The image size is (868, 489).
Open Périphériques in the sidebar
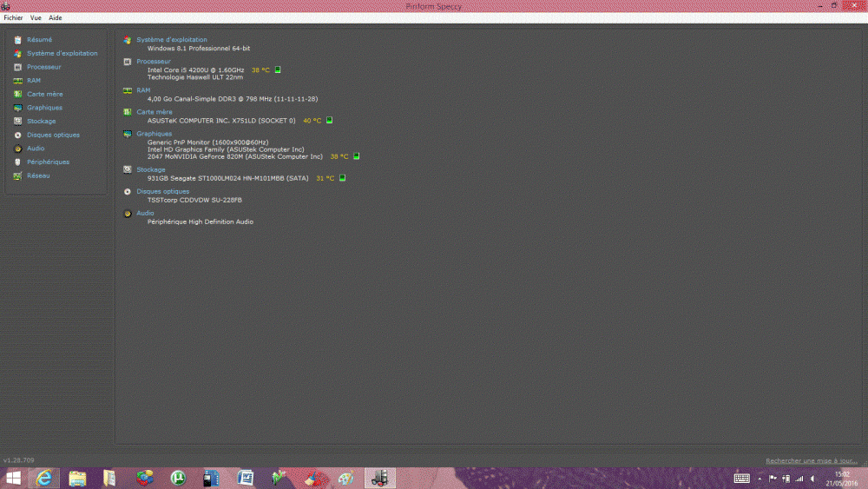tap(48, 162)
